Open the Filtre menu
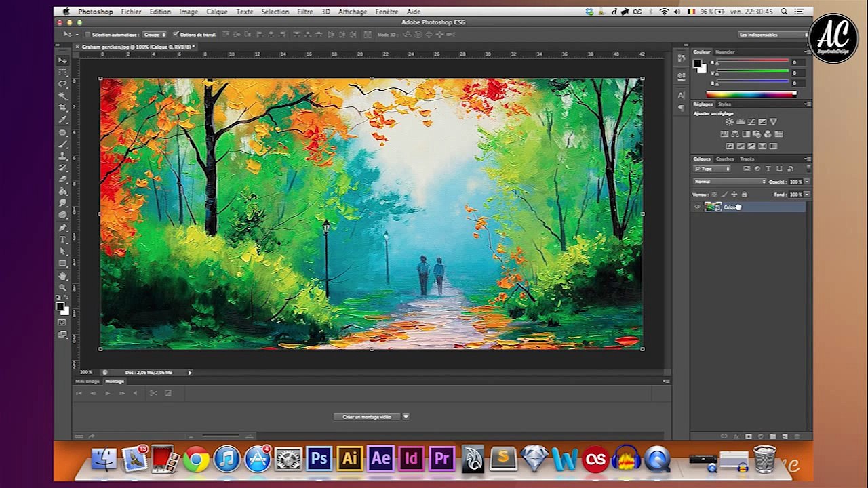The width and height of the screenshot is (868, 488). click(x=305, y=12)
